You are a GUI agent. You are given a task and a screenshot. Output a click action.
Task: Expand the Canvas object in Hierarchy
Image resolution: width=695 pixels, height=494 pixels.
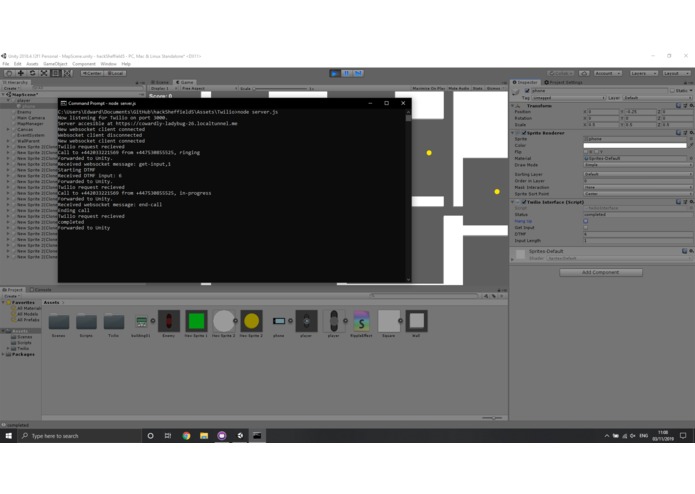(x=8, y=129)
